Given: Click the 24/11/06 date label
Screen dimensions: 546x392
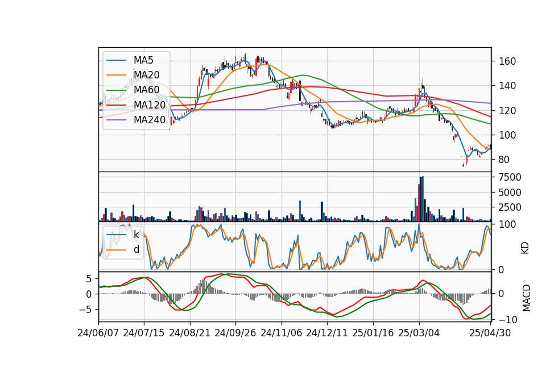Looking at the screenshot, I should coord(282,333).
